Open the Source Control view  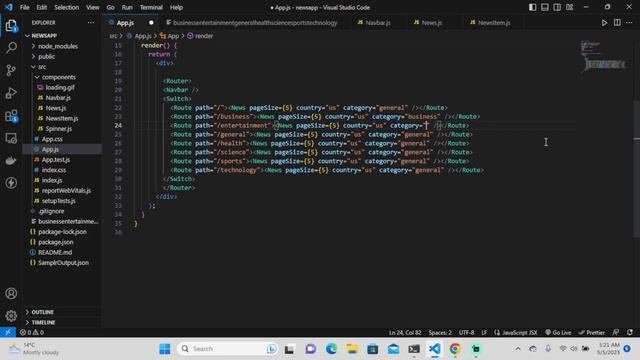tap(11, 70)
